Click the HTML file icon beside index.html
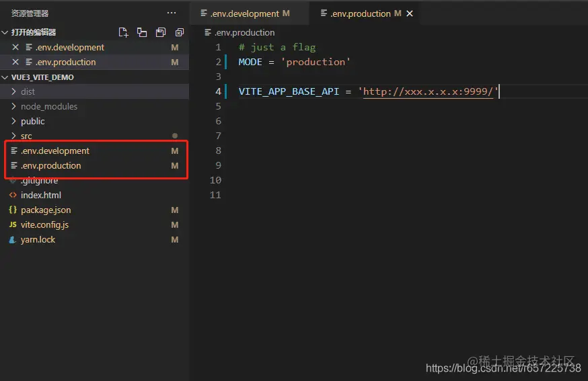This screenshot has height=381, width=588. tap(13, 195)
